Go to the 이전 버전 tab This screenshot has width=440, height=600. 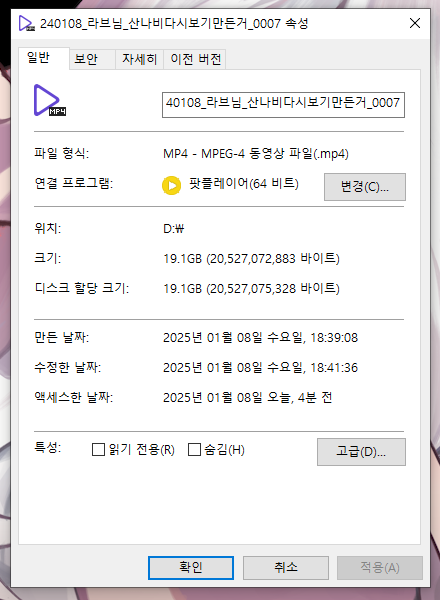coord(195,59)
